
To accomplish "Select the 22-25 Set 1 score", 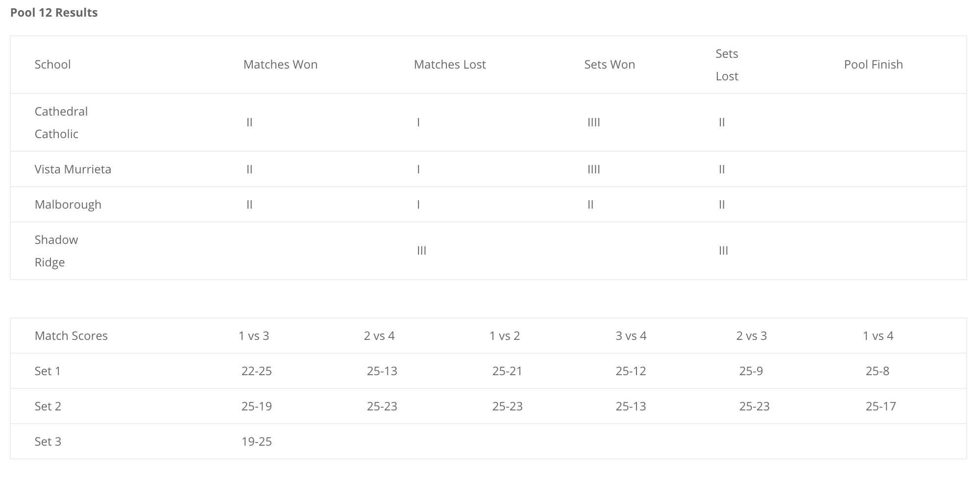I will click(x=257, y=371).
